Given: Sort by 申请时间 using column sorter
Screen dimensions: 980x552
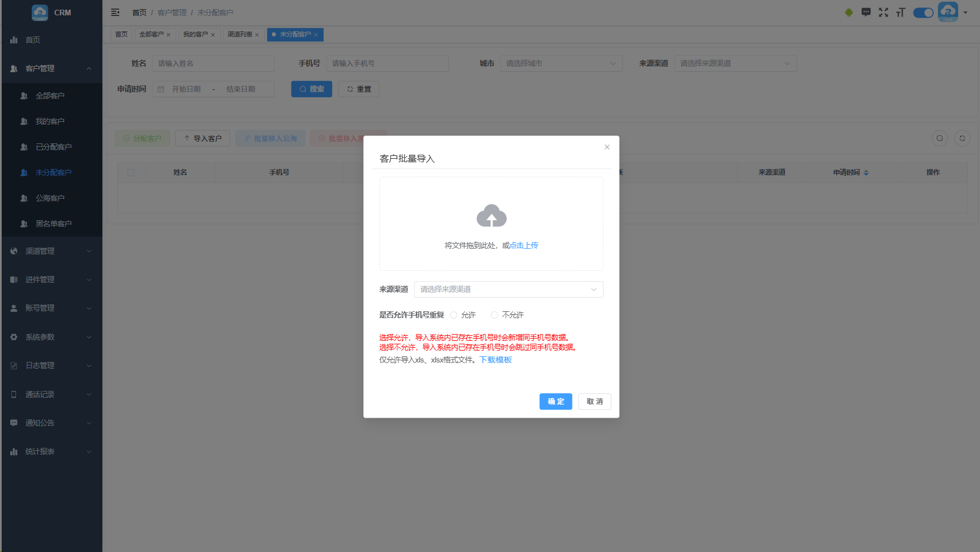Looking at the screenshot, I should (x=866, y=172).
